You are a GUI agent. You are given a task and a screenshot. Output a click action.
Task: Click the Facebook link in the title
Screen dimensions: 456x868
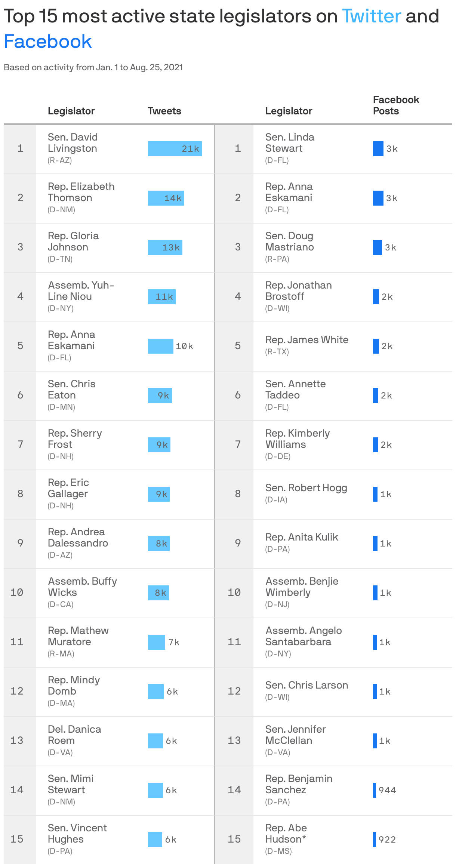(48, 41)
